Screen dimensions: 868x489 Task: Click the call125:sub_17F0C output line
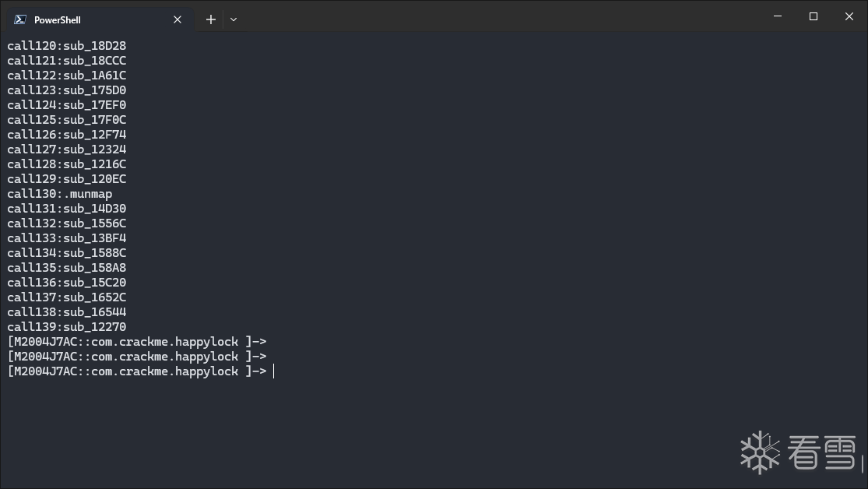tap(67, 120)
